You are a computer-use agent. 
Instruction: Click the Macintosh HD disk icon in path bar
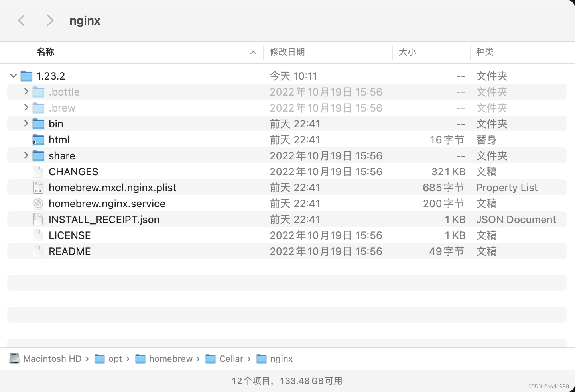click(x=14, y=359)
